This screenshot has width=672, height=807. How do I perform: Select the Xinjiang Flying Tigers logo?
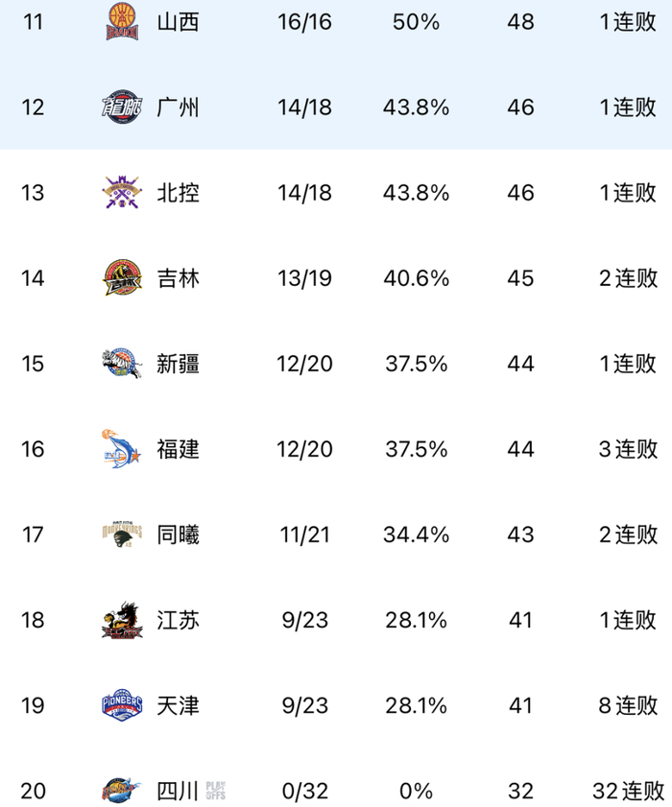[122, 364]
